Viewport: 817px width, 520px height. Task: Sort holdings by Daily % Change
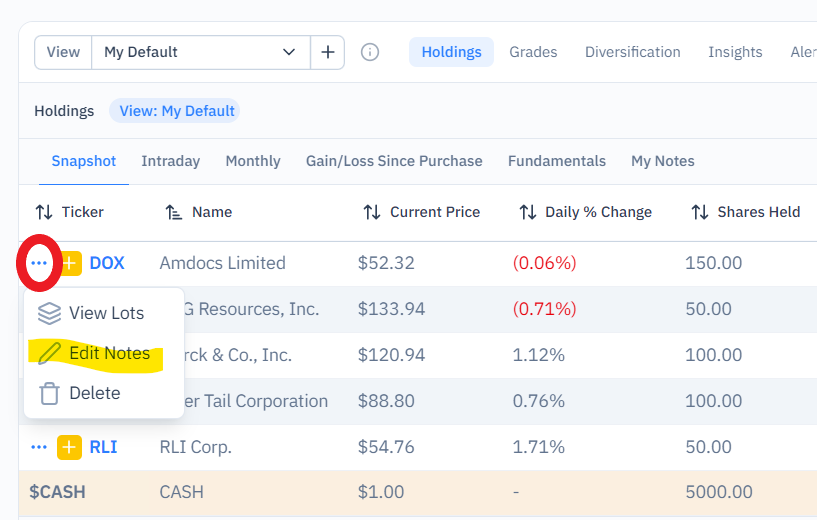pos(527,212)
